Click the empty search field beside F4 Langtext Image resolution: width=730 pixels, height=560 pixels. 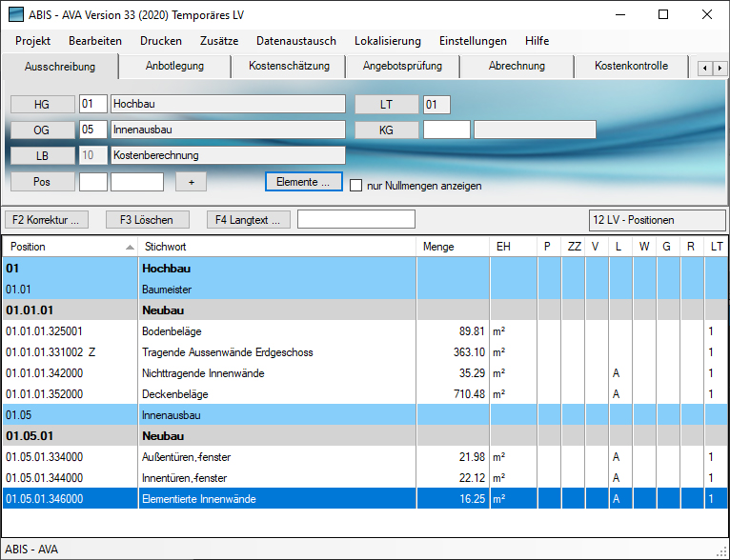(x=356, y=219)
